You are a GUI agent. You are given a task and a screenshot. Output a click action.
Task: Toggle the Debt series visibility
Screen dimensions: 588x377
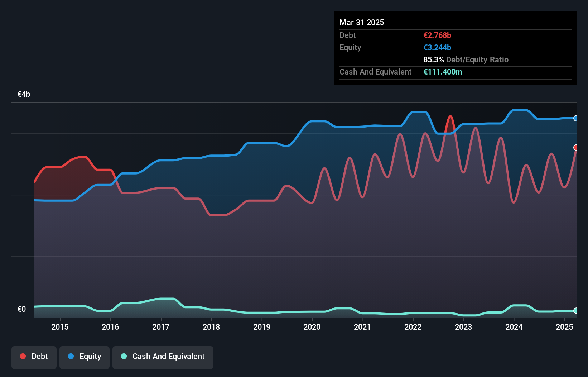(x=34, y=357)
